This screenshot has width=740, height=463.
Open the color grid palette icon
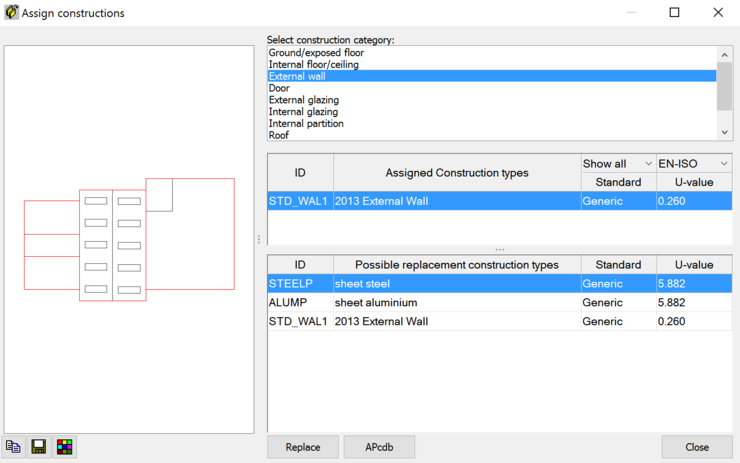[x=65, y=447]
